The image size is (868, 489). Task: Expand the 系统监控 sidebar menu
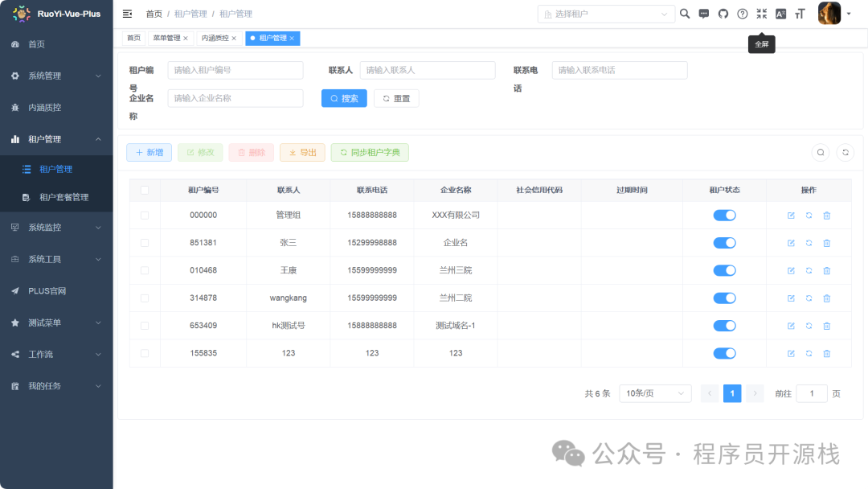[56, 227]
